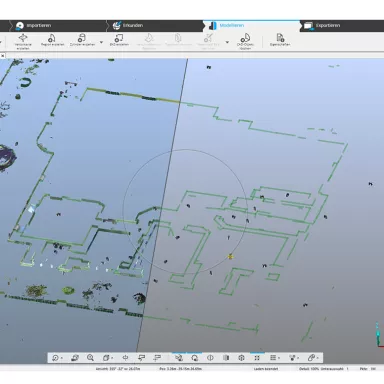Click the cube view icon

(106, 358)
